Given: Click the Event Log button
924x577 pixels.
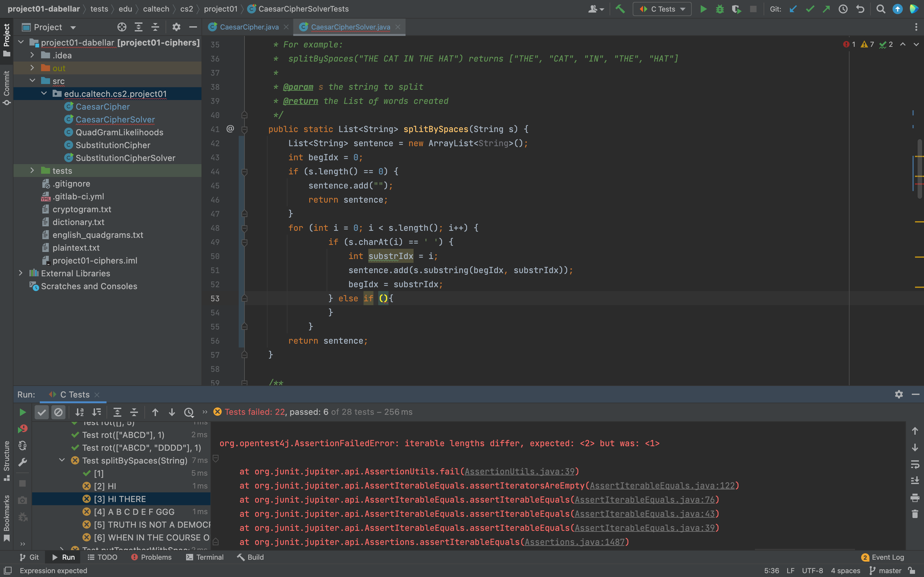Looking at the screenshot, I should (883, 557).
